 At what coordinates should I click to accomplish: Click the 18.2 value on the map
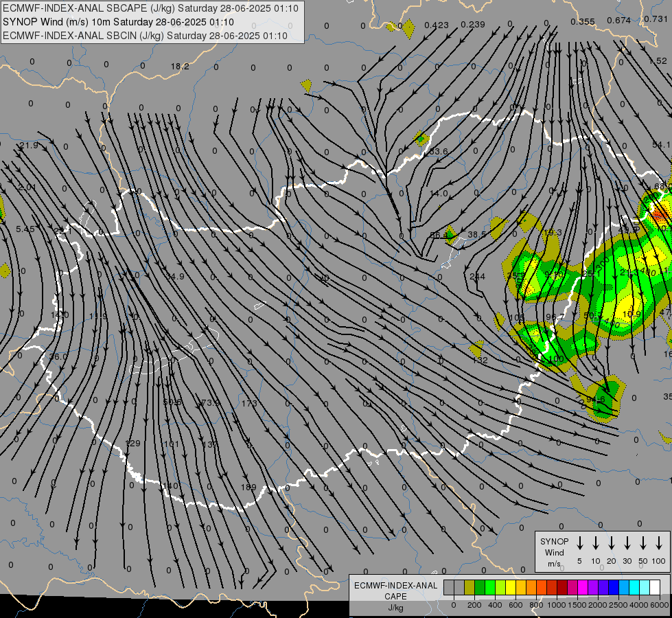180,66
